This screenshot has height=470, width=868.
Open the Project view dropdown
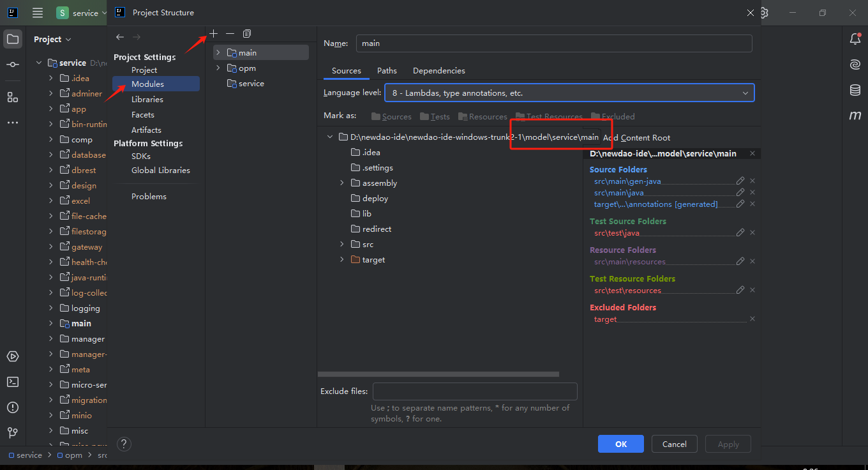click(52, 39)
